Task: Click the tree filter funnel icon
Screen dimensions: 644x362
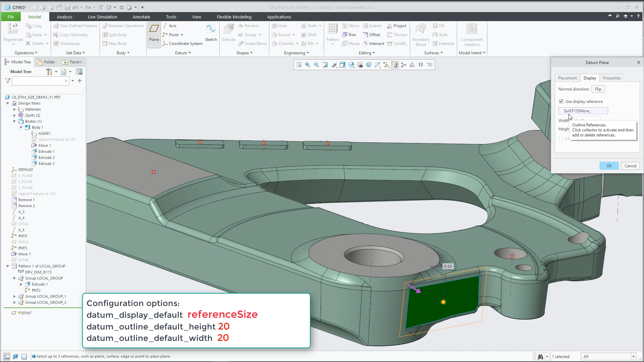Action: tap(8, 81)
